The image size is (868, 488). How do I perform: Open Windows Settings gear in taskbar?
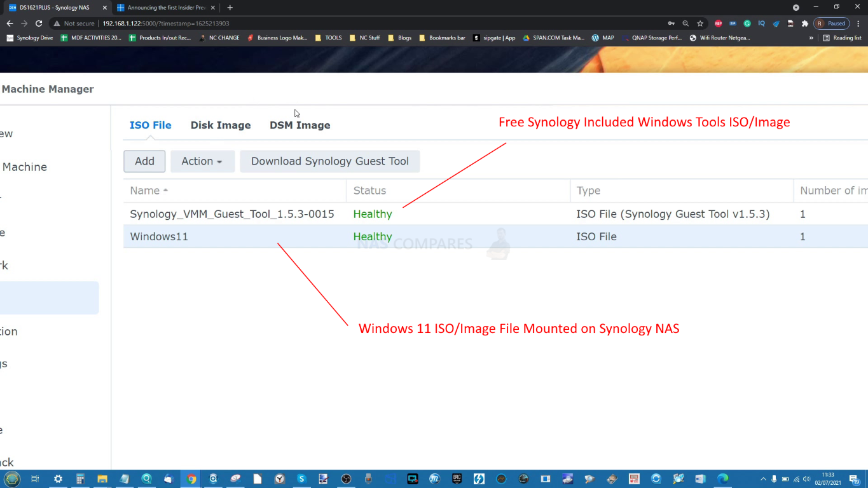(58, 479)
